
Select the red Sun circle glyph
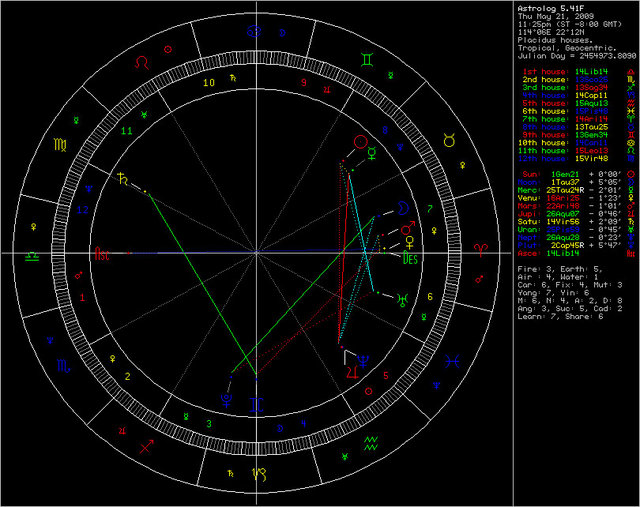(x=361, y=143)
